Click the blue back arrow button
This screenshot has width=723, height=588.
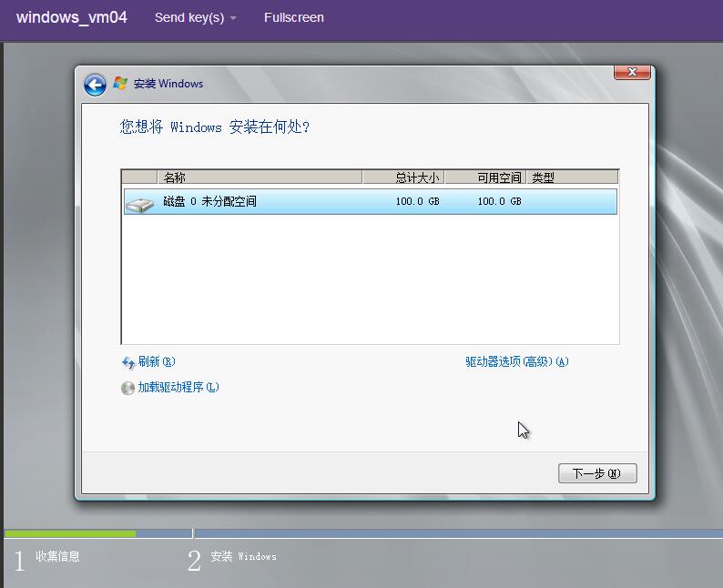tap(95, 86)
